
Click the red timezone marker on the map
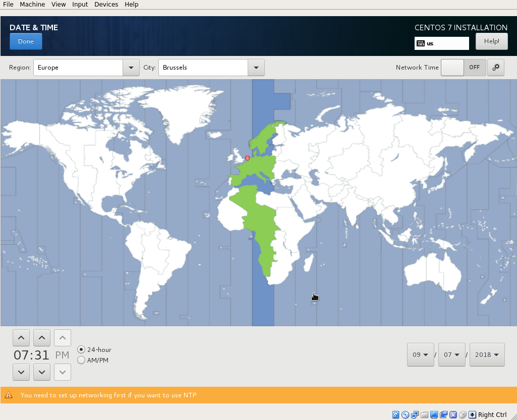[x=247, y=158]
